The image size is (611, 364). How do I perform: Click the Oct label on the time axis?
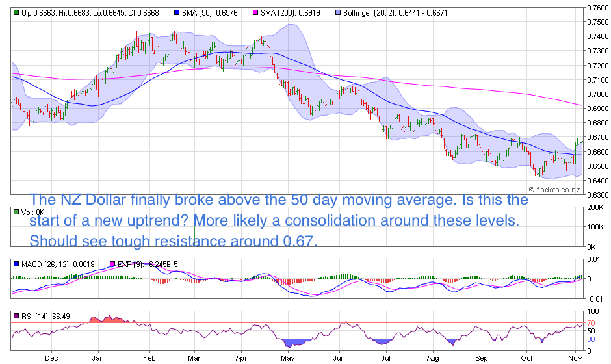pyautogui.click(x=527, y=357)
